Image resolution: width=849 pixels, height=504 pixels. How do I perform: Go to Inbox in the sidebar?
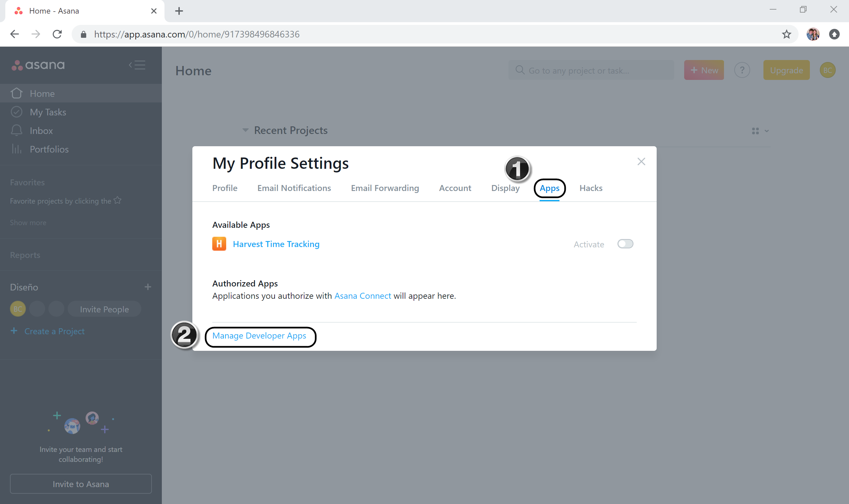[x=81, y=131]
